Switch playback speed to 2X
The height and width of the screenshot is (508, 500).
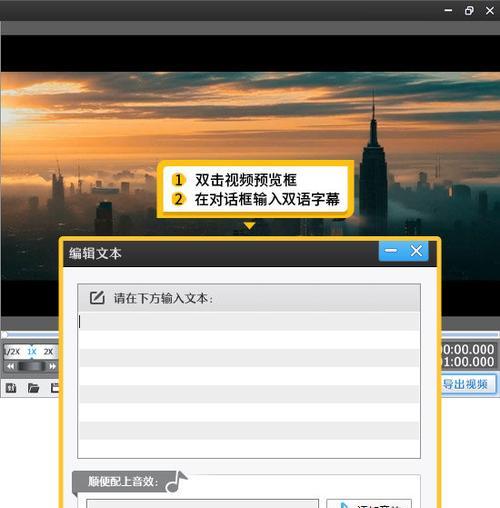[49, 351]
